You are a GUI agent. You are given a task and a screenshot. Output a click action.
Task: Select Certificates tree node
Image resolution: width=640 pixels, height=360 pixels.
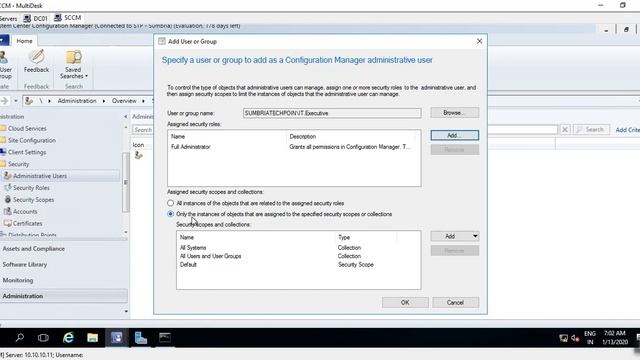pyautogui.click(x=27, y=223)
